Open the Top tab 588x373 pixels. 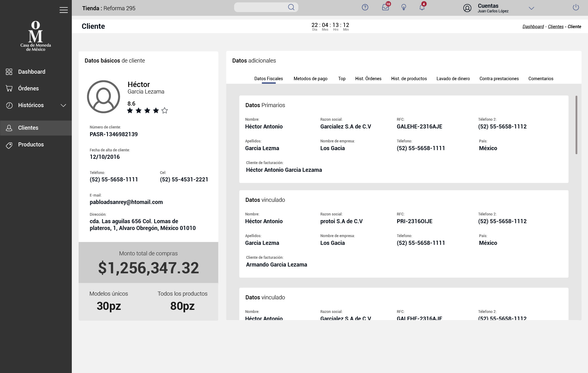tap(342, 79)
